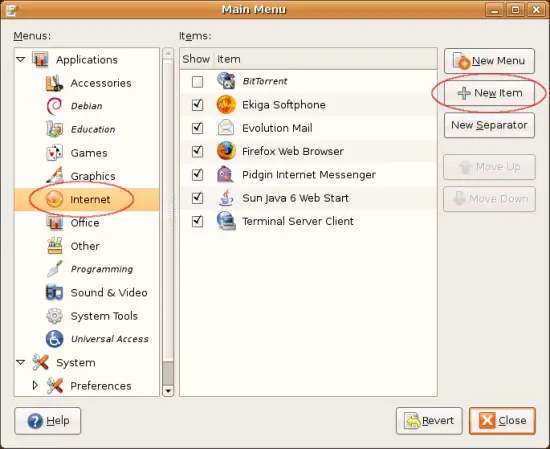Close the Main Menu dialog

coord(502,421)
